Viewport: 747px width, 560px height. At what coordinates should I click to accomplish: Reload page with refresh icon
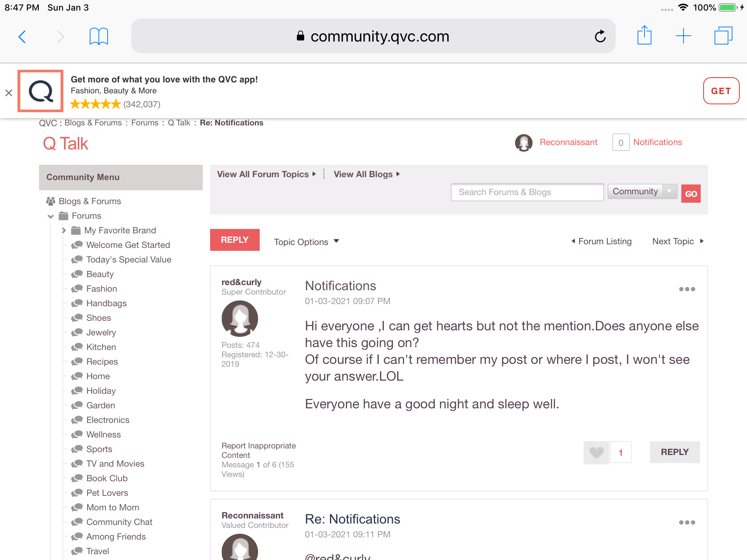pyautogui.click(x=600, y=36)
